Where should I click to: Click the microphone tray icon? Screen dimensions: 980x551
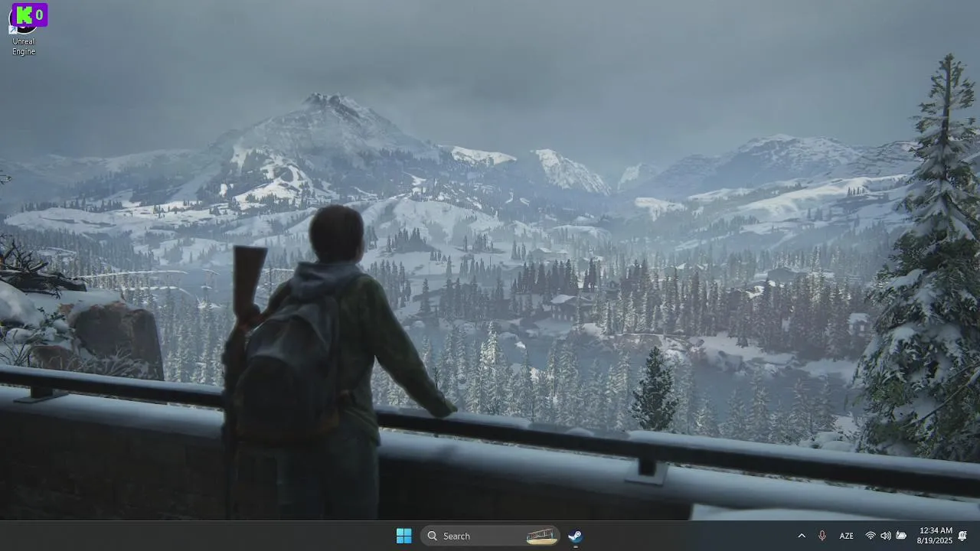pos(822,536)
